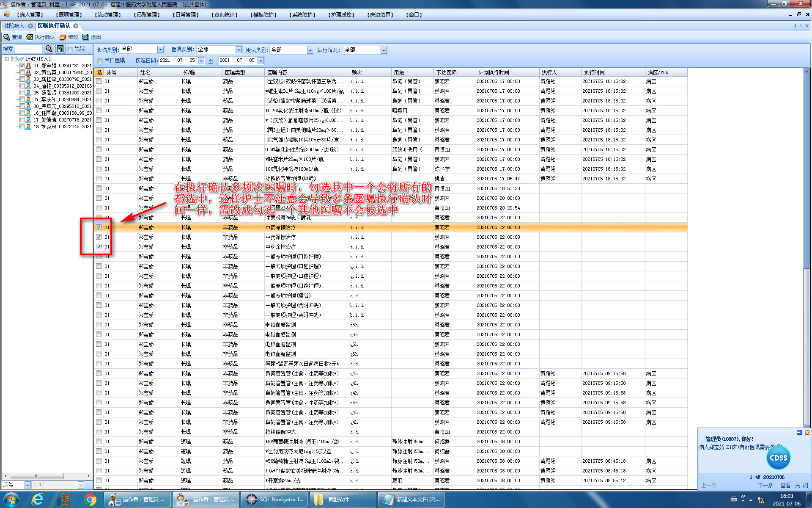Click the 搜索 text input field
This screenshot has height=508, width=812.
(x=29, y=49)
